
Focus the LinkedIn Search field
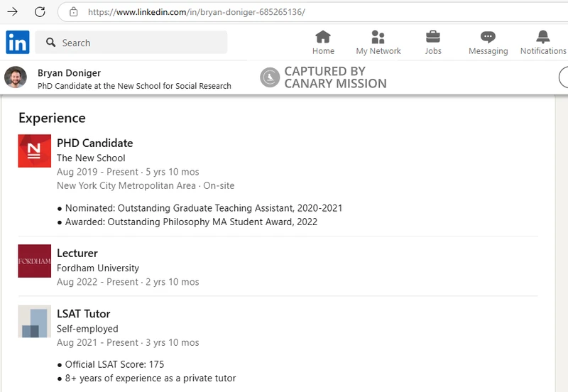(x=131, y=43)
